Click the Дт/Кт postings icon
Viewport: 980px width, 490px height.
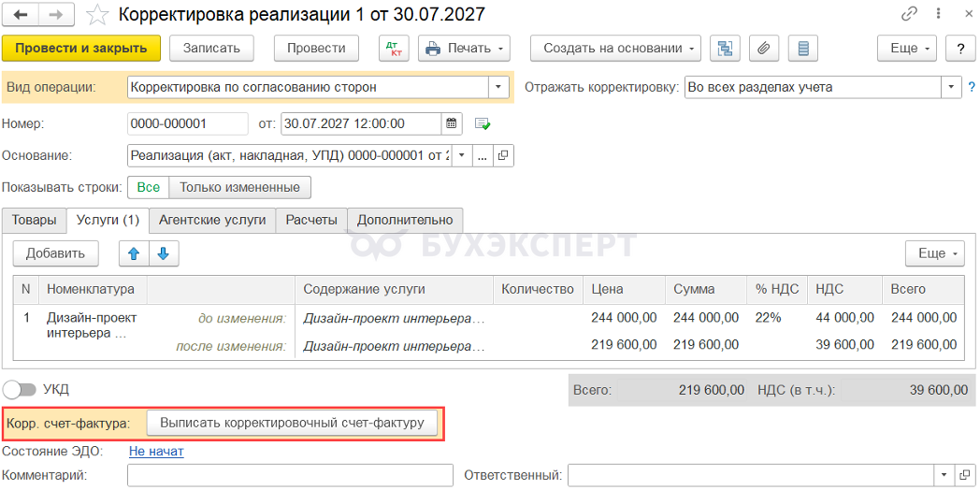395,48
